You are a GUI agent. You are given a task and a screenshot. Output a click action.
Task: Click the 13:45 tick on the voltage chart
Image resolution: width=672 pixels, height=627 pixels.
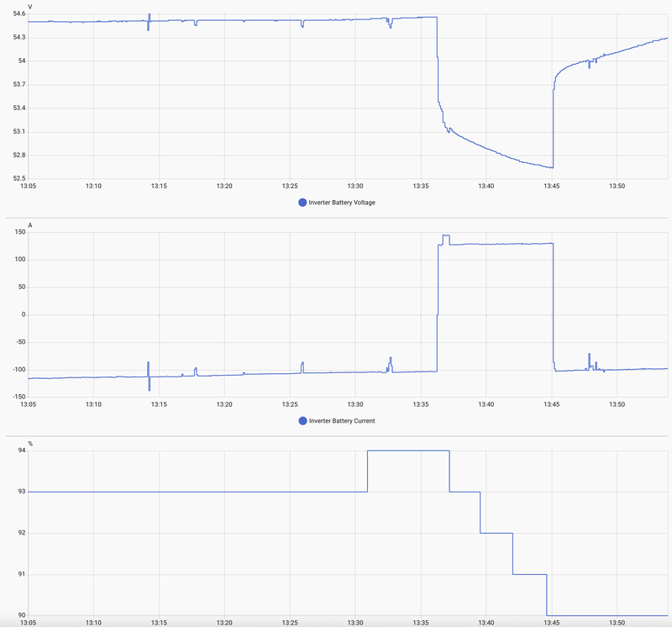tap(552, 186)
